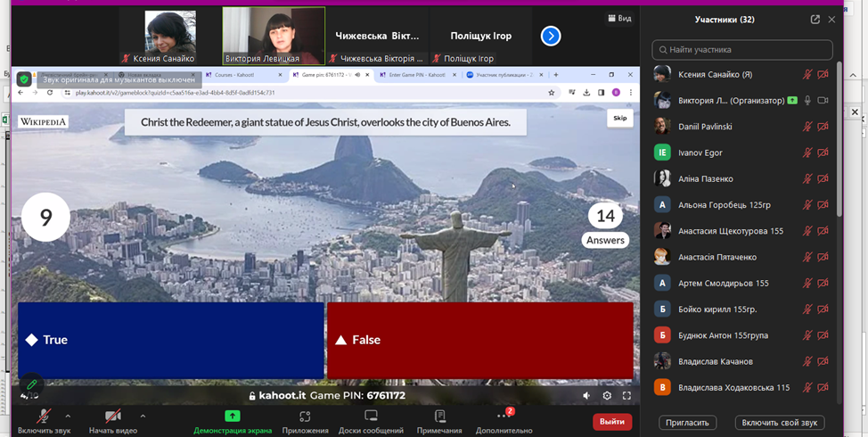The image size is (868, 437).
Task: Open Kahoot settings gear icon
Action: coord(607,396)
